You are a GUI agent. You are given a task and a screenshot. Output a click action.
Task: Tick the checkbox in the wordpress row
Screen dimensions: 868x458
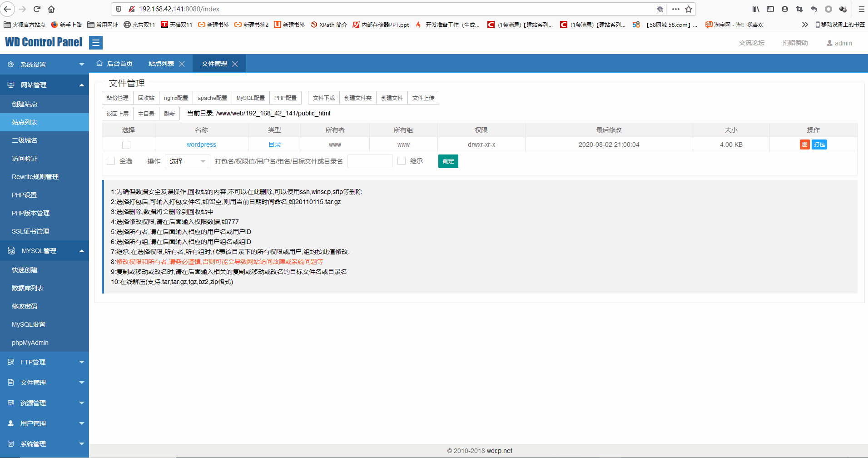[126, 145]
